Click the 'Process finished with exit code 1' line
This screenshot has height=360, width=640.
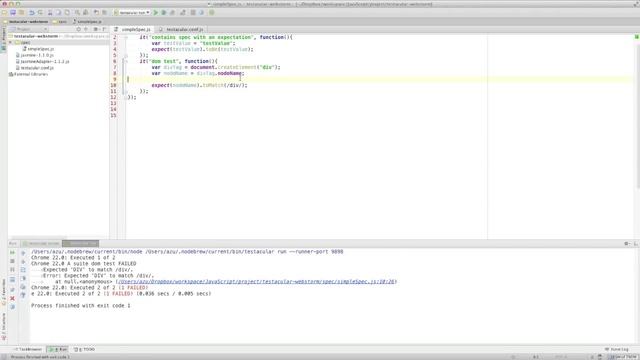(x=81, y=306)
